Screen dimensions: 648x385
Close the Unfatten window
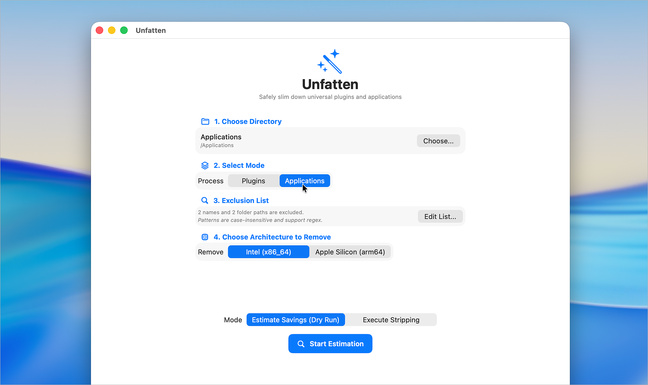[100, 30]
